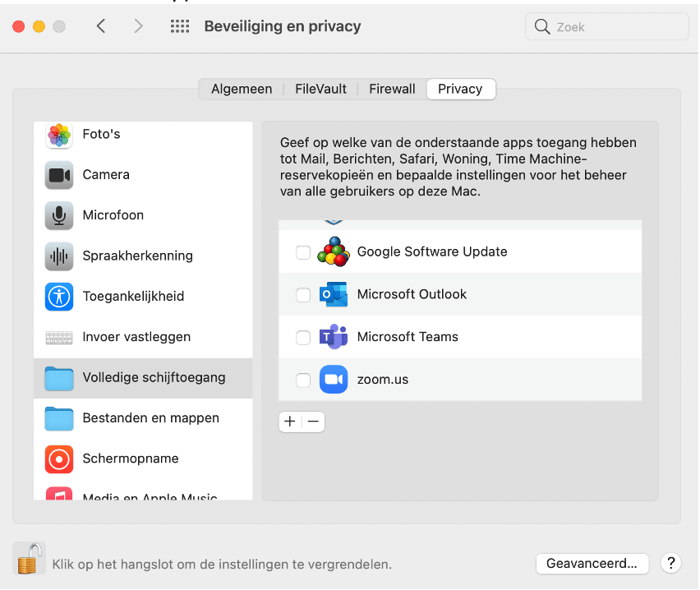Click the Microsoft Teams name

pos(408,337)
